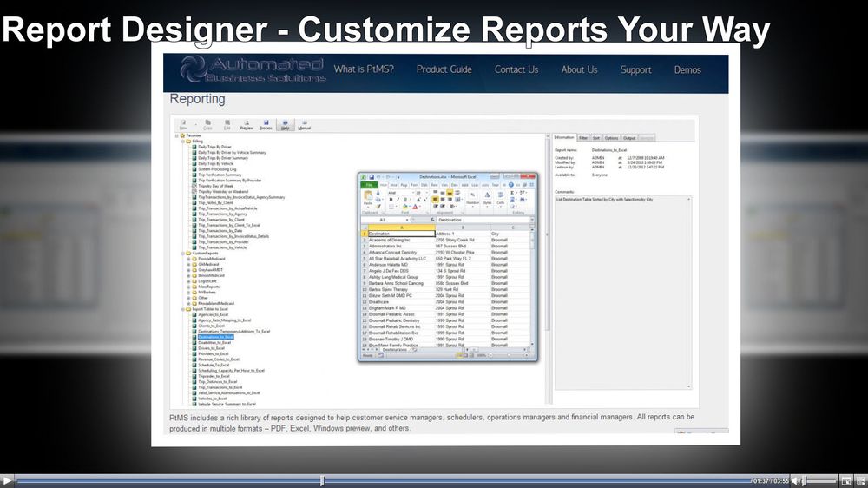Click the New report toolbar icon
Screen dimensions: 868x488
point(183,125)
